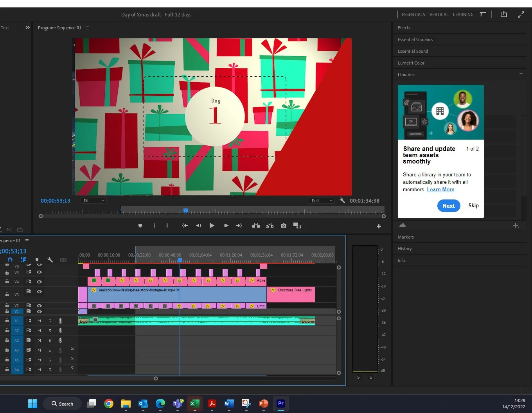Hide track V4 with its eye icon
Image resolution: width=532 pixels, height=413 pixels.
pos(39,282)
